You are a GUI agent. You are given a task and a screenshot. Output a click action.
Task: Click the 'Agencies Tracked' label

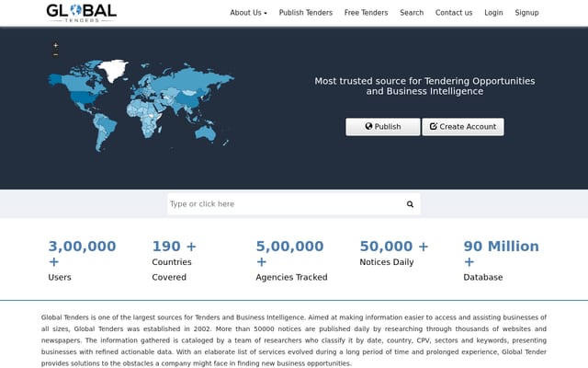coord(291,277)
